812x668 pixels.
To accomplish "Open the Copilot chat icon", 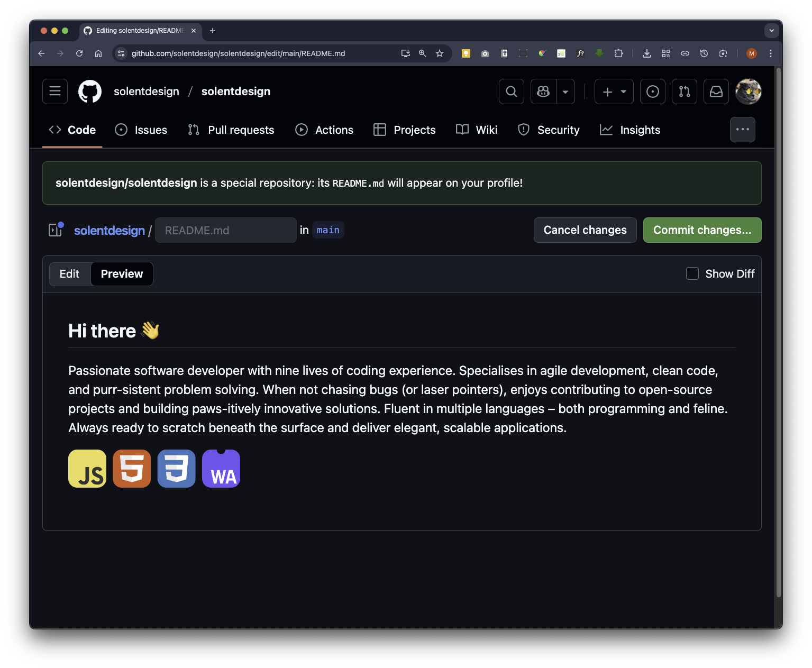I will coord(543,91).
